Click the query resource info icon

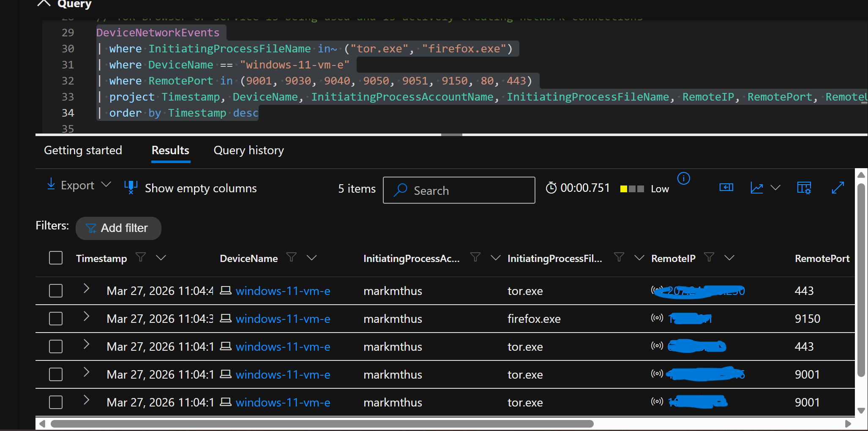683,179
